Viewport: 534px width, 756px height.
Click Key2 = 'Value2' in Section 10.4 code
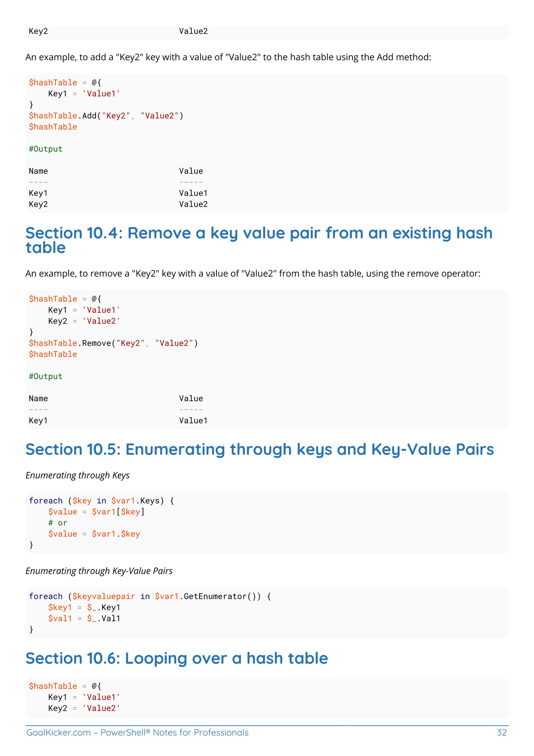(84, 321)
